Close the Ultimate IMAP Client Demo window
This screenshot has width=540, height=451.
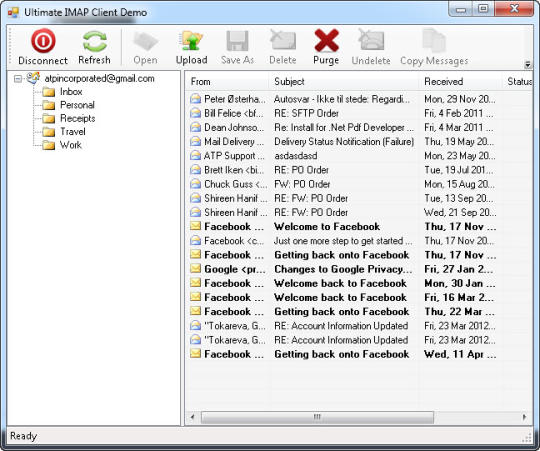[x=514, y=9]
